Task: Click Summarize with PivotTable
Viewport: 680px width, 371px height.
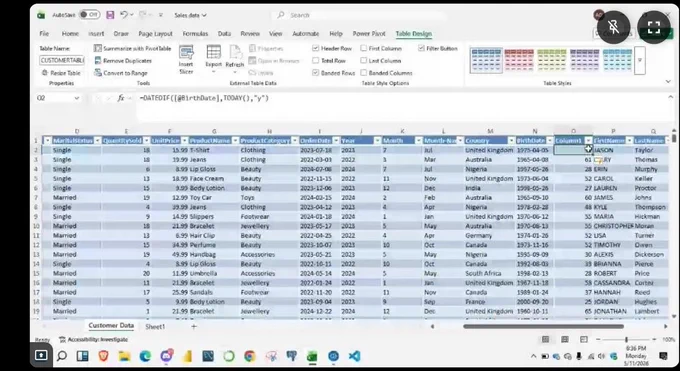Action: pos(133,48)
